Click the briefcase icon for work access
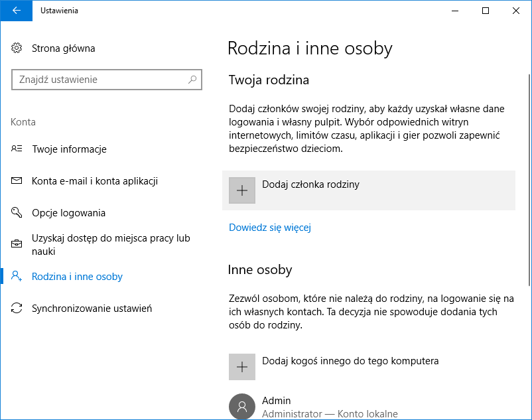 [x=17, y=245]
